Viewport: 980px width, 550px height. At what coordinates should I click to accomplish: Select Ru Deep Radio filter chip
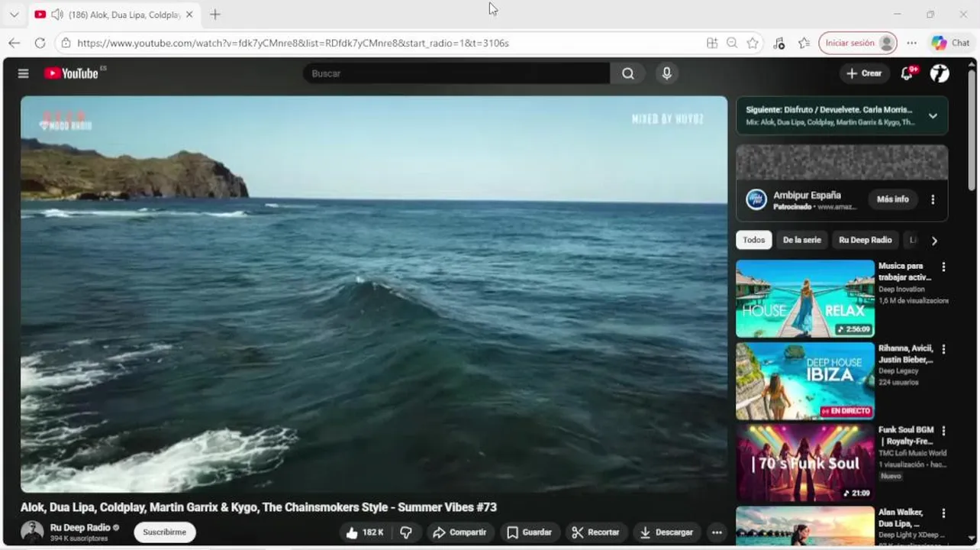pos(865,240)
